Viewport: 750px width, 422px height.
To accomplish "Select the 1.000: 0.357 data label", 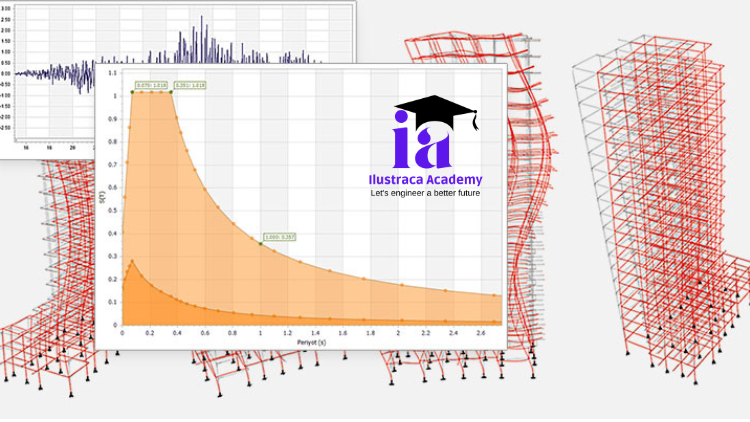I will pos(280,237).
